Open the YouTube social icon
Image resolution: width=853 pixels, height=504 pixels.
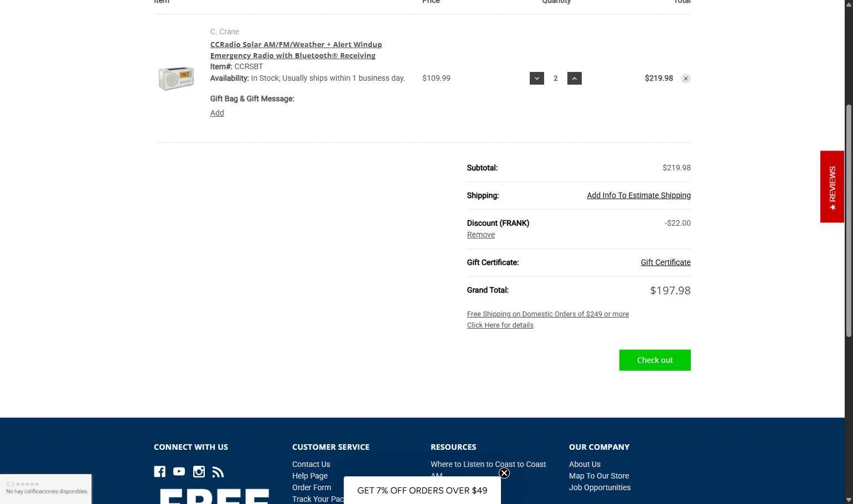tap(179, 471)
